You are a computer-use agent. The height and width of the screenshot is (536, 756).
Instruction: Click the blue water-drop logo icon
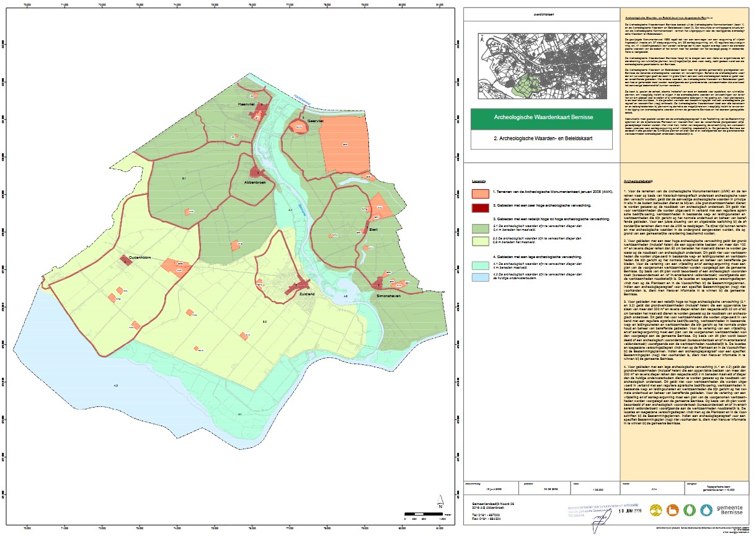point(706,510)
